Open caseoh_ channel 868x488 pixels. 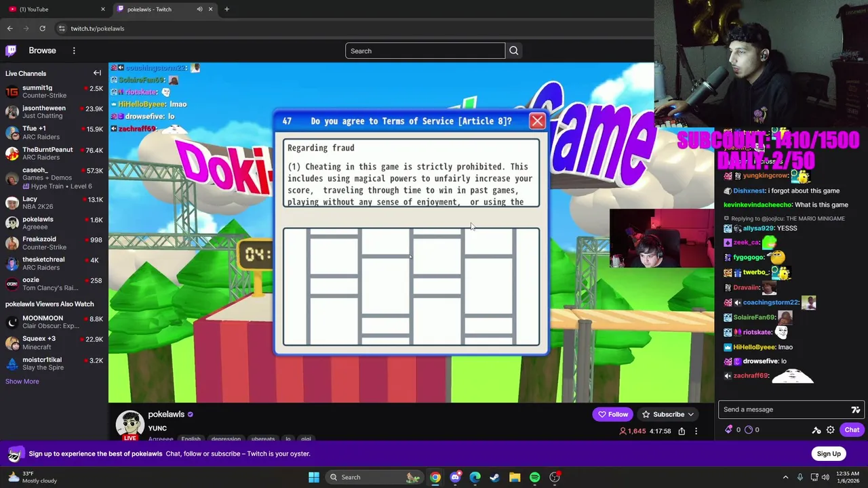54,178
